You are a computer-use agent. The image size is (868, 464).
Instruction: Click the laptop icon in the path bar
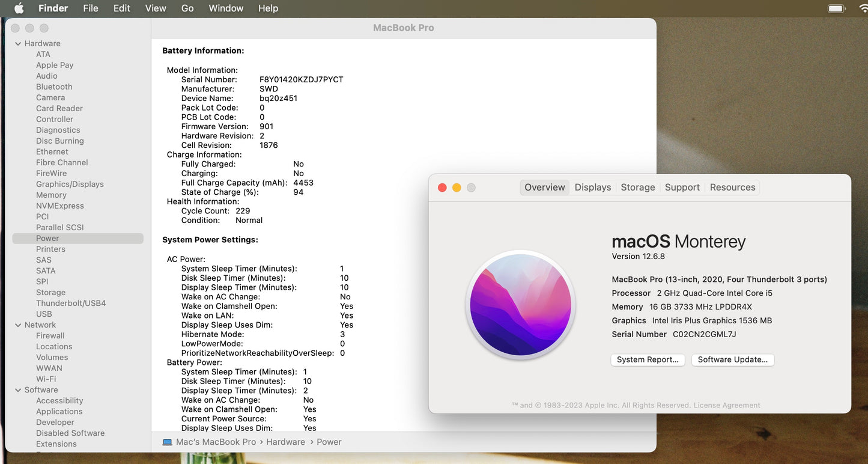pyautogui.click(x=168, y=442)
